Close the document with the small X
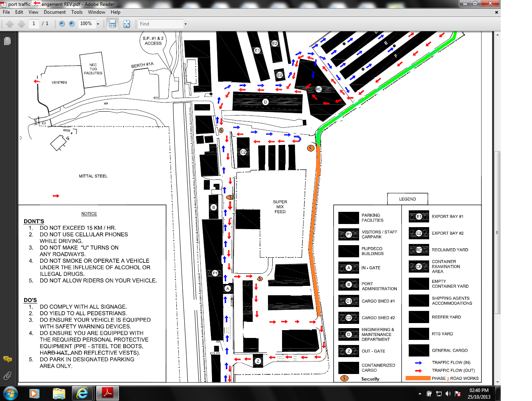 click(x=496, y=12)
